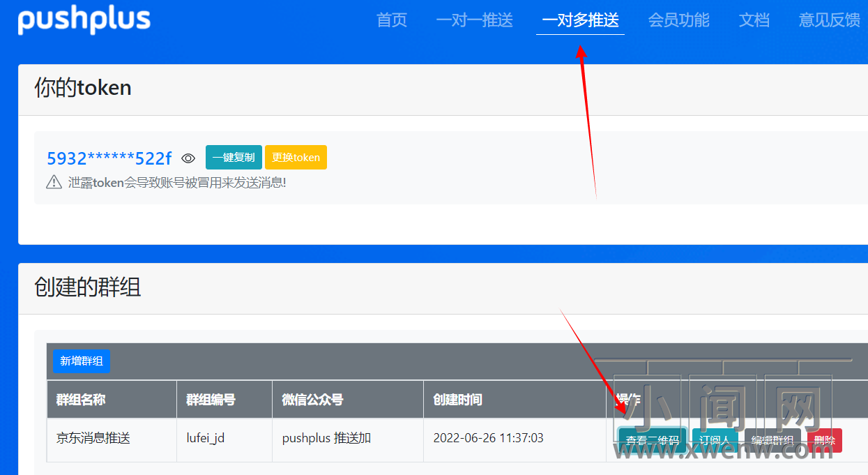This screenshot has width=868, height=475.
Task: Click the 新增群组 button
Action: coord(82,361)
